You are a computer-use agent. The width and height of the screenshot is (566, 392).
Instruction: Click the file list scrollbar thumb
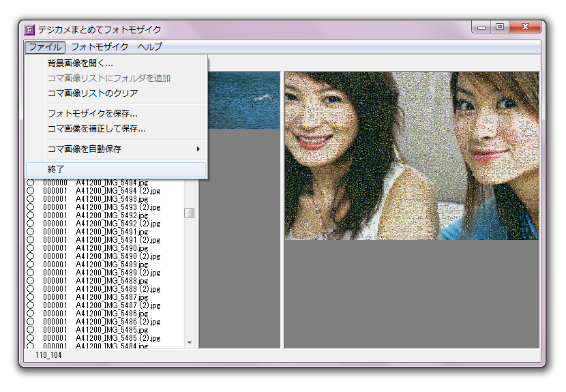[x=190, y=213]
